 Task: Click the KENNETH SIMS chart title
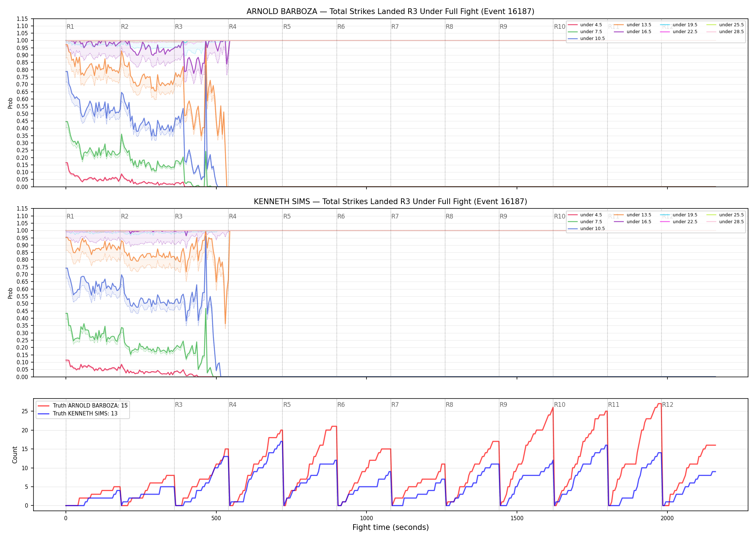pos(390,202)
